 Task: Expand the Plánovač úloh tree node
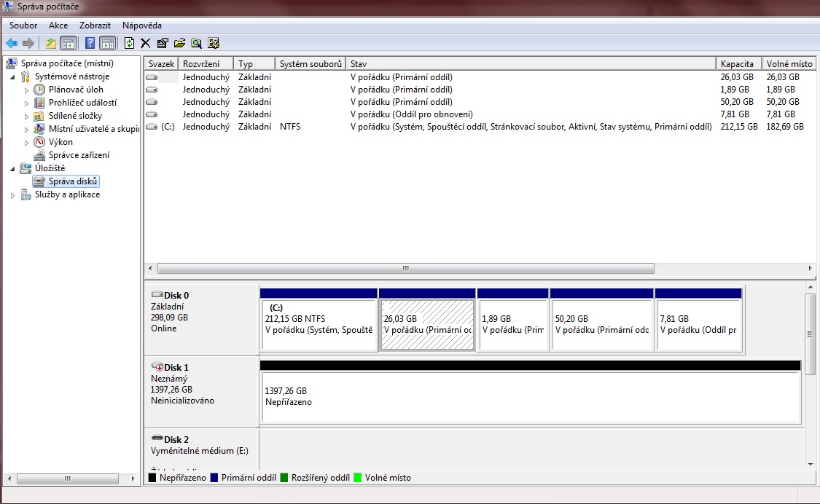coord(27,90)
